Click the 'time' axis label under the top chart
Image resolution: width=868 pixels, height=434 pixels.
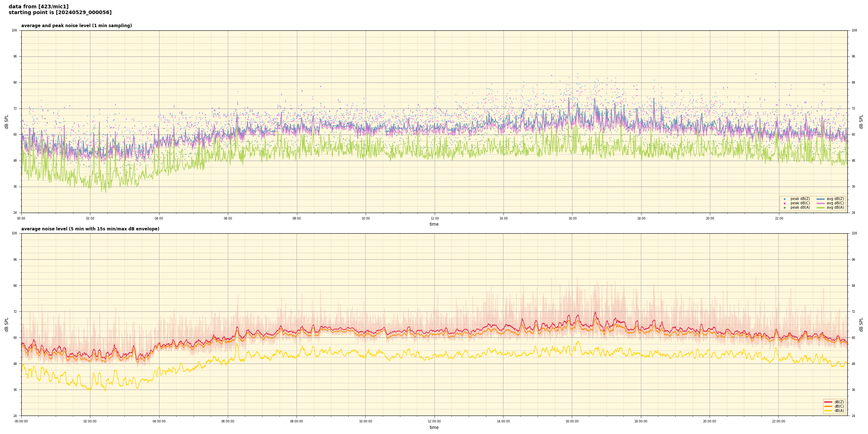(x=434, y=224)
